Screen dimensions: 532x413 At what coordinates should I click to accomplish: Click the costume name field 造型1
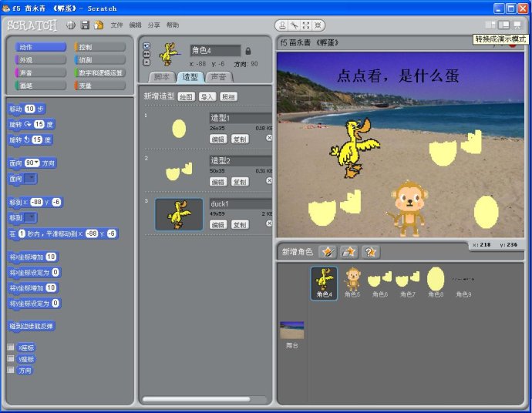(x=241, y=118)
